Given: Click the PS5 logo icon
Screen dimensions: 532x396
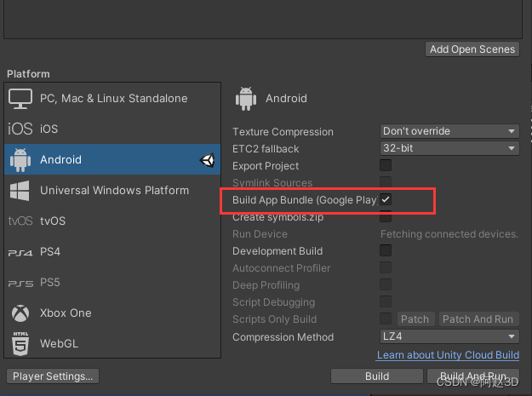Looking at the screenshot, I should tap(20, 284).
